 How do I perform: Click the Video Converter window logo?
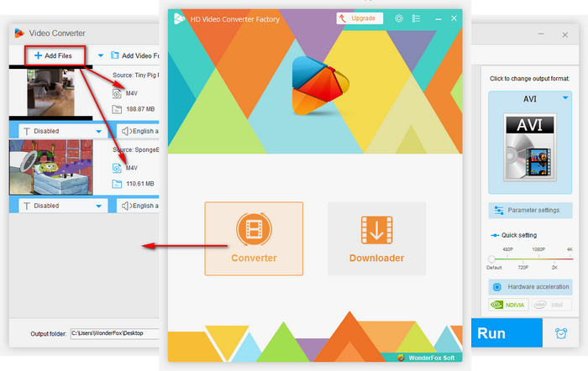coord(19,34)
